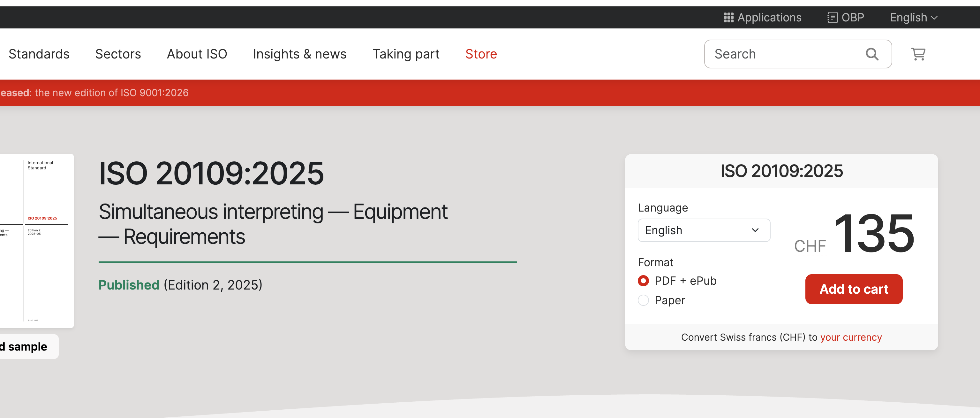Follow the 'your currency' conversion link

(x=851, y=337)
